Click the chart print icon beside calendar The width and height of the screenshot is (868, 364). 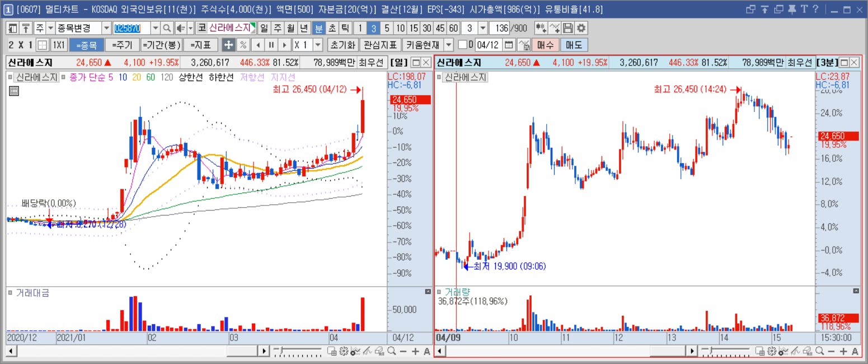click(524, 45)
